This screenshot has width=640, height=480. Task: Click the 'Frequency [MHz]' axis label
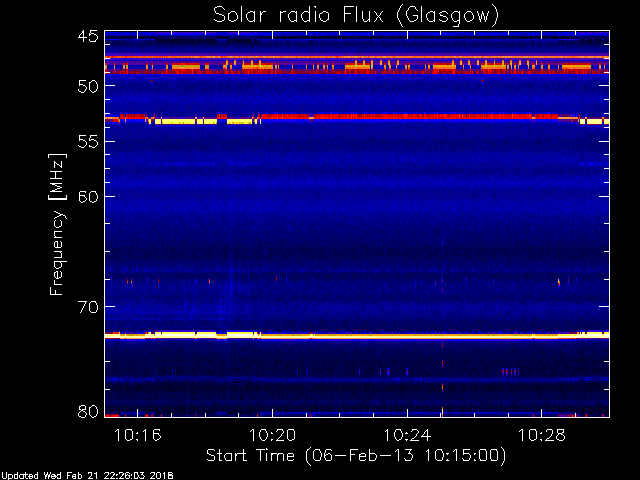57,224
